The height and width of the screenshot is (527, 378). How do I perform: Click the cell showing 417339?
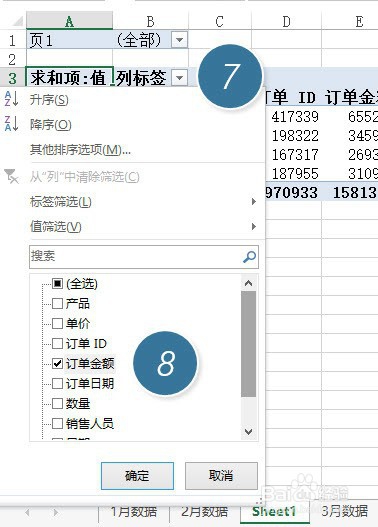coord(292,117)
